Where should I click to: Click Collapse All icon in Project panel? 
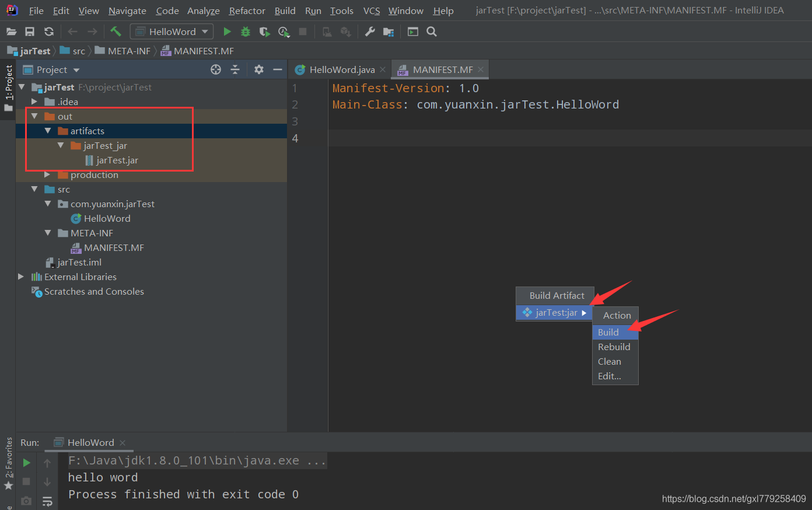(x=235, y=69)
